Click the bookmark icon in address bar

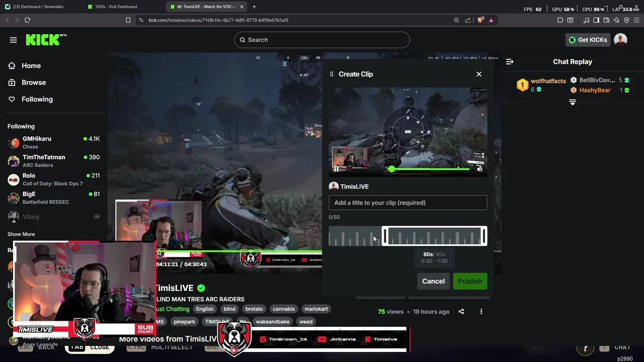pos(128,20)
